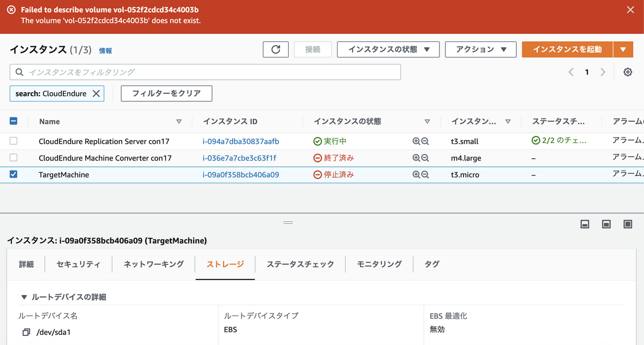The image size is (644, 345).
Task: Go to next results page
Action: coord(603,72)
